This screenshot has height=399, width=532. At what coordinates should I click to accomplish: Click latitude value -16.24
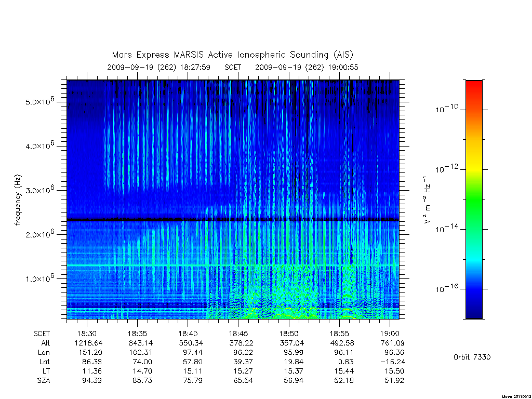pos(393,362)
